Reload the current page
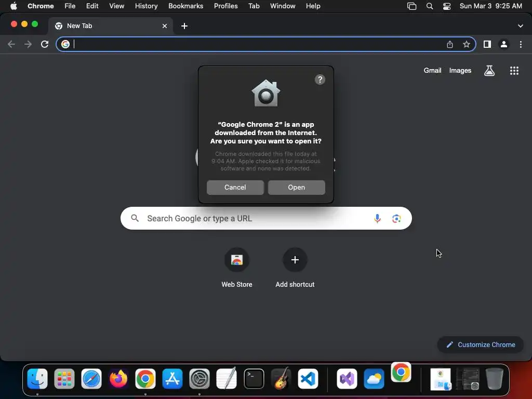 [x=45, y=44]
